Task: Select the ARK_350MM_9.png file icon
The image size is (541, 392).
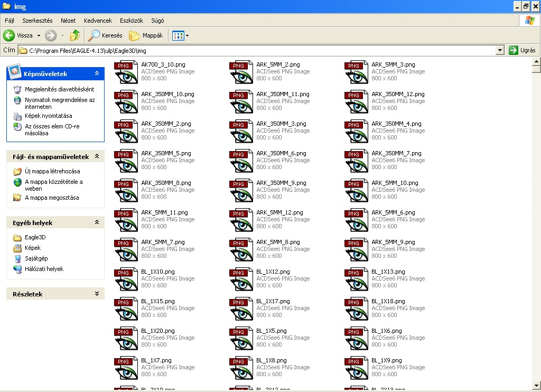Action: (x=241, y=191)
